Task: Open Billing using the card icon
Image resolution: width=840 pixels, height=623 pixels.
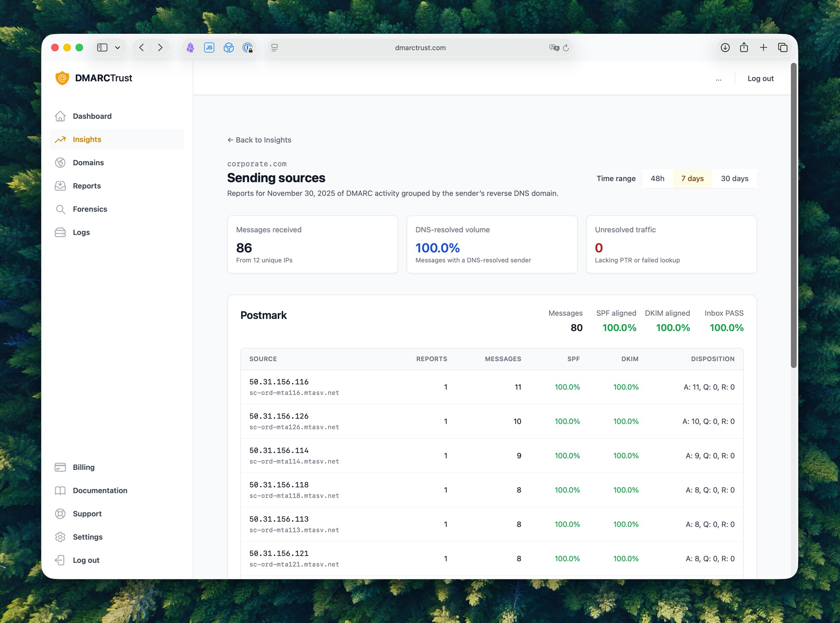Action: tap(61, 467)
